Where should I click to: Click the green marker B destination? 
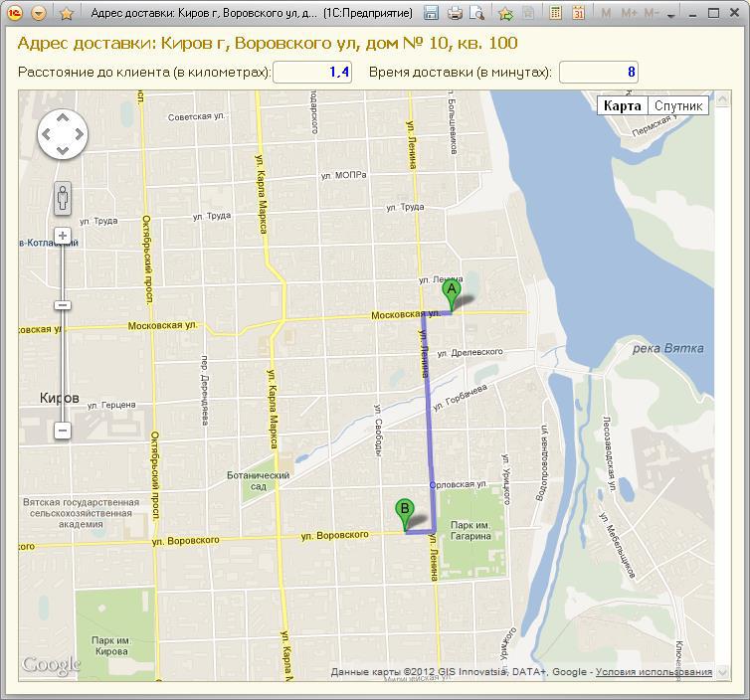click(404, 513)
